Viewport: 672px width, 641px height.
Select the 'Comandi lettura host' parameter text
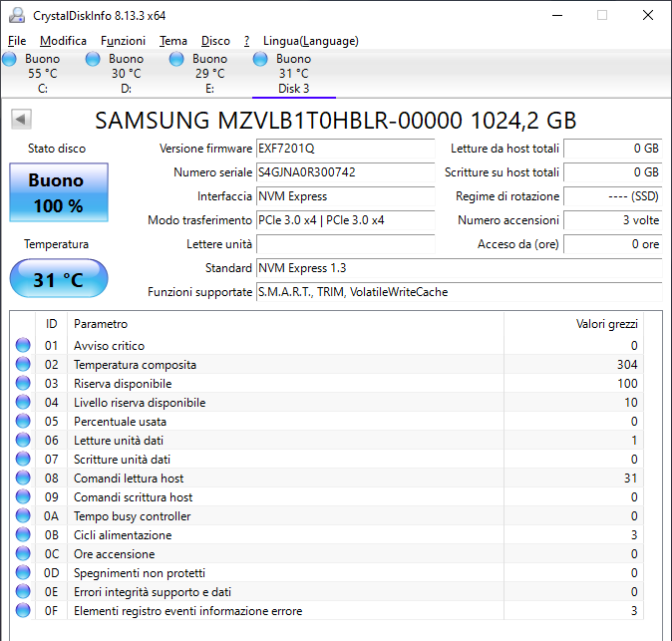coord(129,479)
